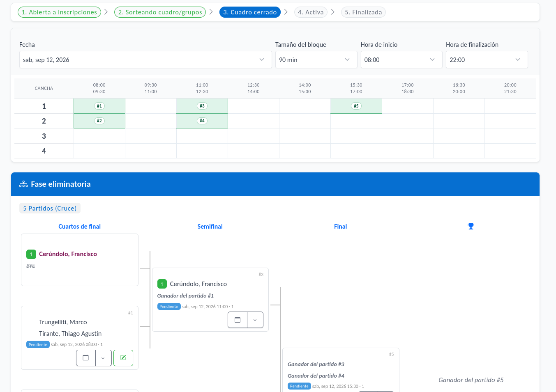Click the CANCHA column header

pos(44,88)
